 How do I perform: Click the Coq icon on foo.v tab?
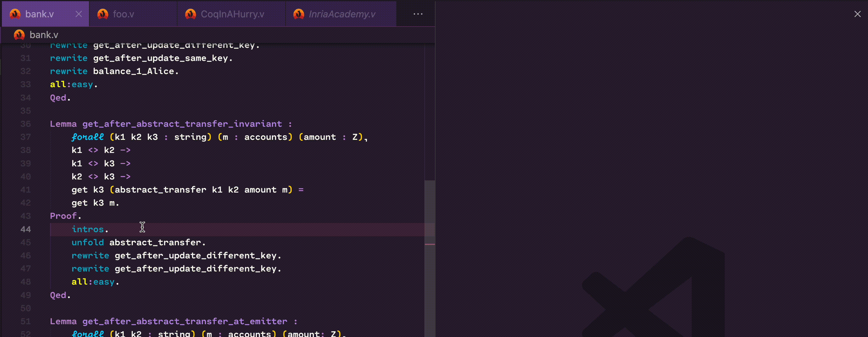tap(103, 14)
